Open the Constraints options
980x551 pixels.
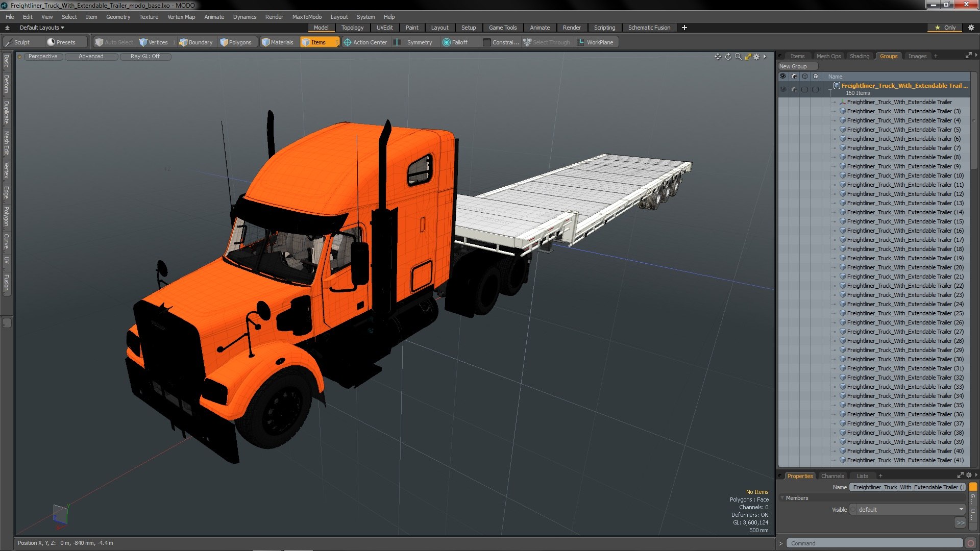(x=501, y=42)
